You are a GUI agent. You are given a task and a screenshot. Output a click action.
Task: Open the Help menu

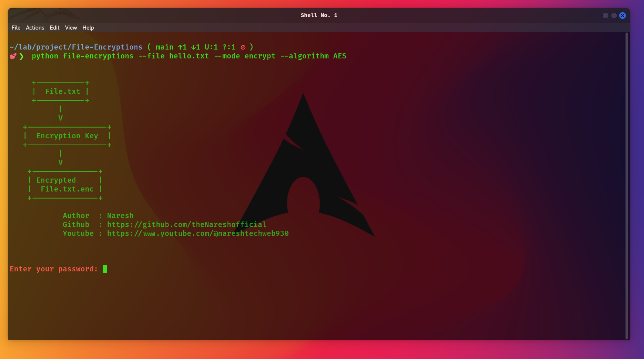coord(88,28)
